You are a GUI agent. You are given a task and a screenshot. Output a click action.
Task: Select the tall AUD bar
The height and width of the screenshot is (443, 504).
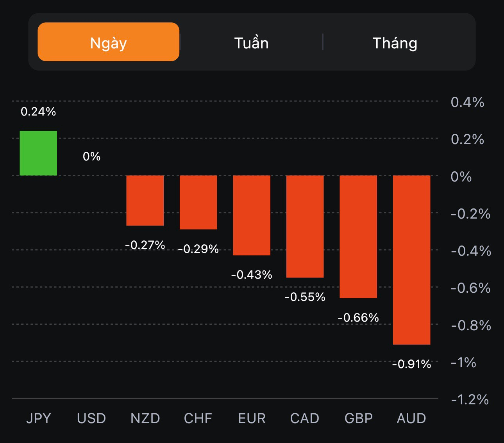point(411,260)
